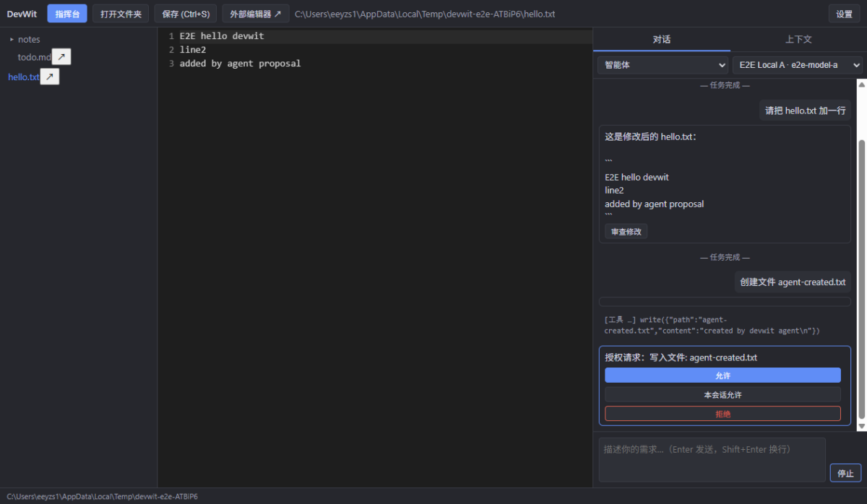Focus the 描述你的需求 message input box
Viewport: 867px width, 504px height.
pos(712,459)
